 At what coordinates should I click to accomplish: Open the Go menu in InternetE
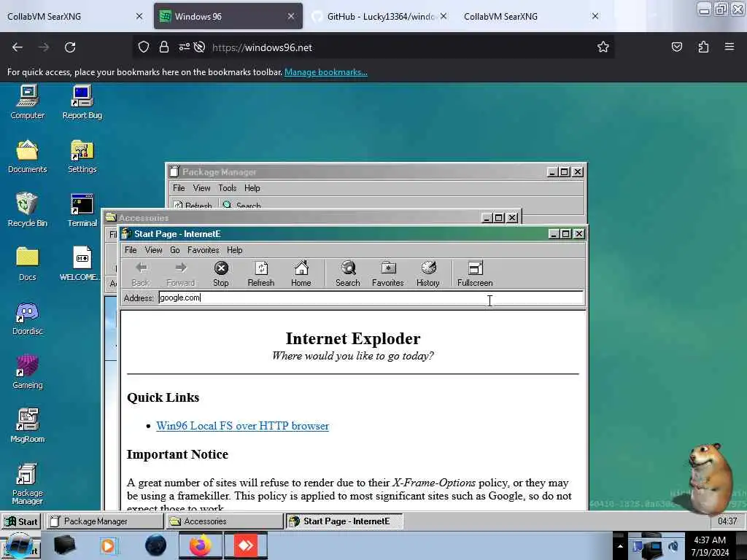click(x=175, y=250)
